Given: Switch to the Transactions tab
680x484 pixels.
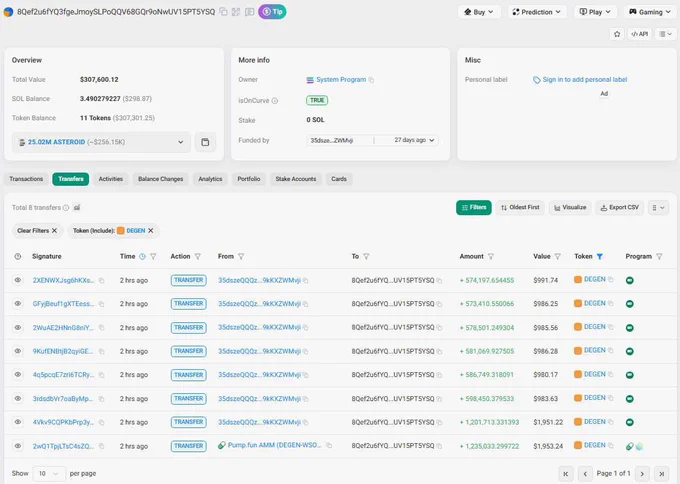Looking at the screenshot, I should pos(26,179).
